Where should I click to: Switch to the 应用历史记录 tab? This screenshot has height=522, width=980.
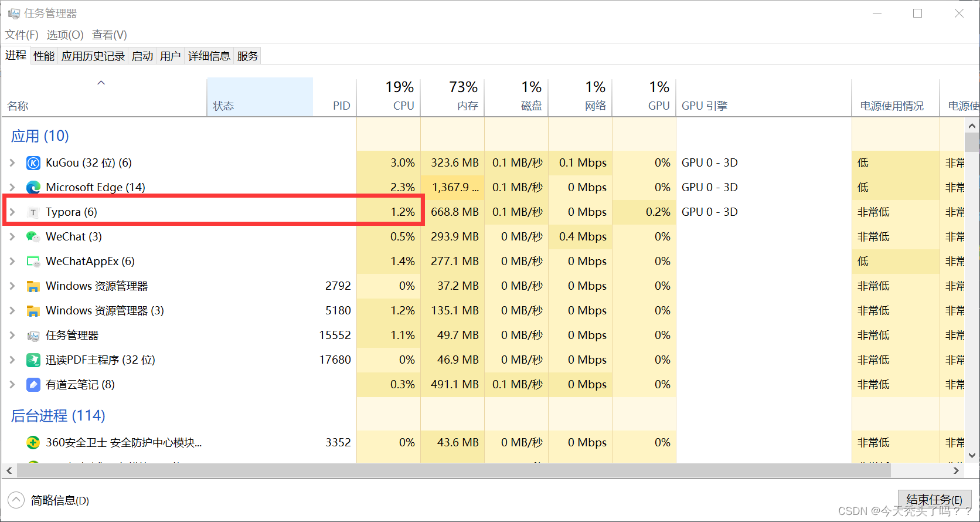point(93,56)
